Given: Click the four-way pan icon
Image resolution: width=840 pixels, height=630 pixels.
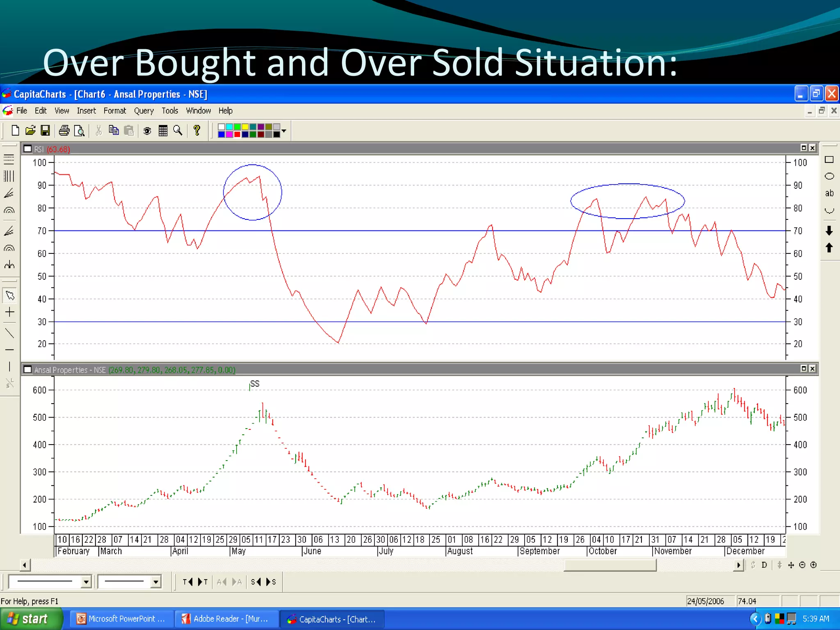Looking at the screenshot, I should (791, 565).
